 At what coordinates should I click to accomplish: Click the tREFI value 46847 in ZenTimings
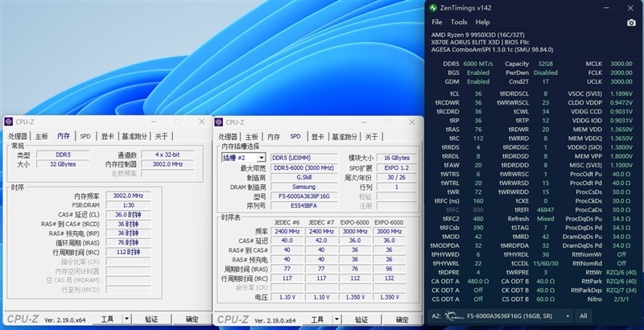point(546,210)
